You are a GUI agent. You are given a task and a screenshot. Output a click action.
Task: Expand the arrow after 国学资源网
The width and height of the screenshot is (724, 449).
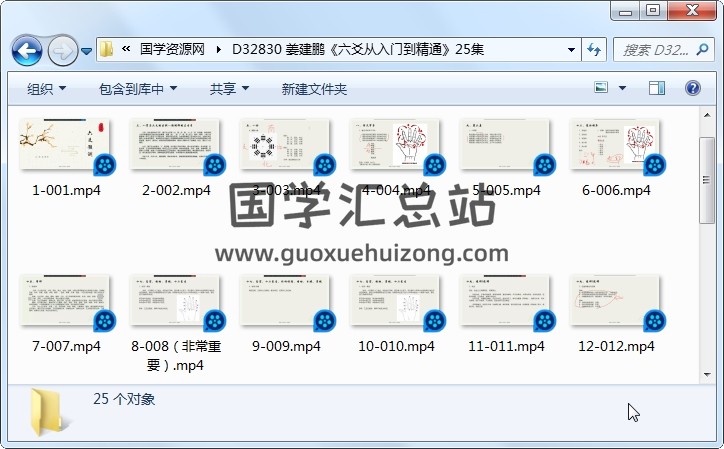coord(218,49)
